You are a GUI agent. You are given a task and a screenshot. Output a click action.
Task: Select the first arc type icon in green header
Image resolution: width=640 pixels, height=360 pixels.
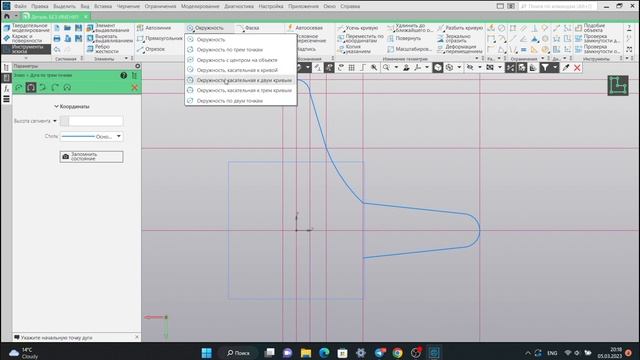[19, 87]
